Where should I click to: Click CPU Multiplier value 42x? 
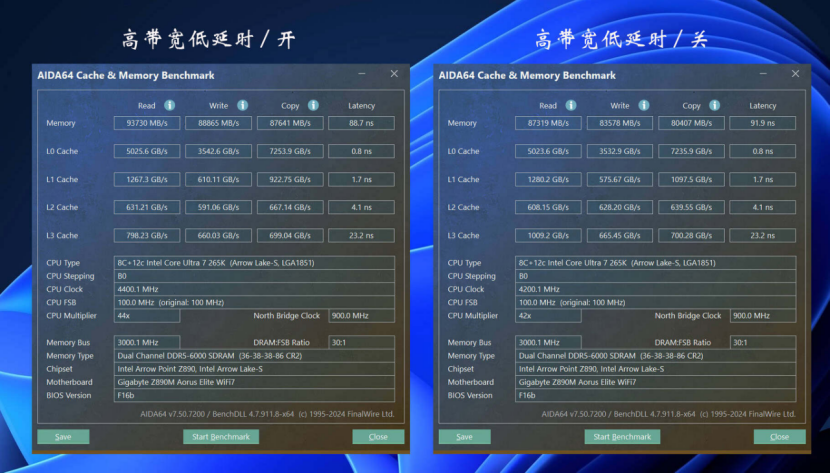click(x=548, y=315)
